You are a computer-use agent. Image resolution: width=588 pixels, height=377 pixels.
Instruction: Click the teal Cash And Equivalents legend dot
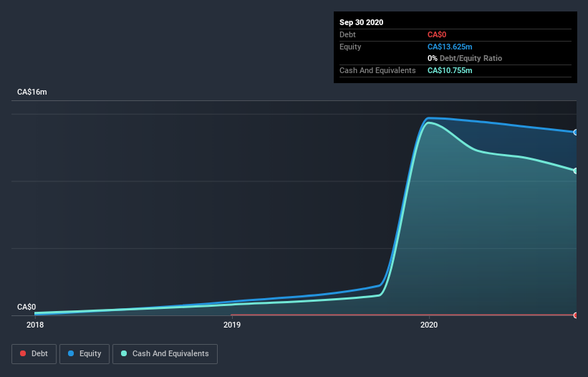[124, 353]
